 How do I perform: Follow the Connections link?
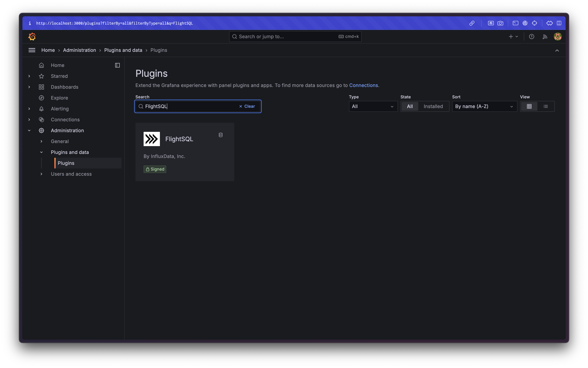coord(363,85)
